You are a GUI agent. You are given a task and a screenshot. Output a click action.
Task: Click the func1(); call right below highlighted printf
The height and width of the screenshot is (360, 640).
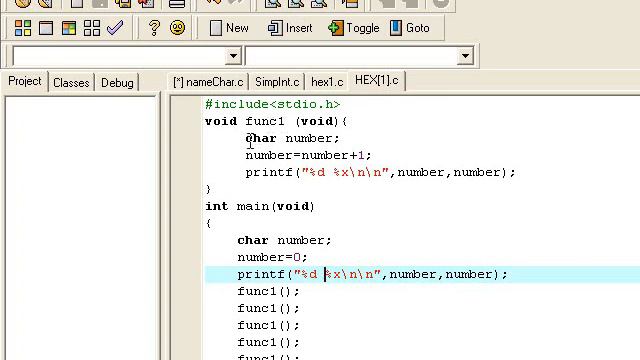point(268,291)
